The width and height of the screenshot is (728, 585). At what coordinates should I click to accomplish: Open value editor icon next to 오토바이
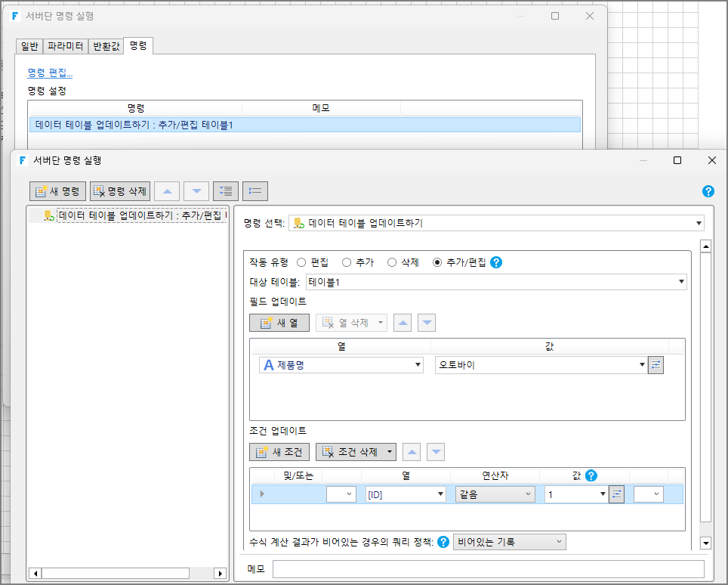click(x=656, y=365)
